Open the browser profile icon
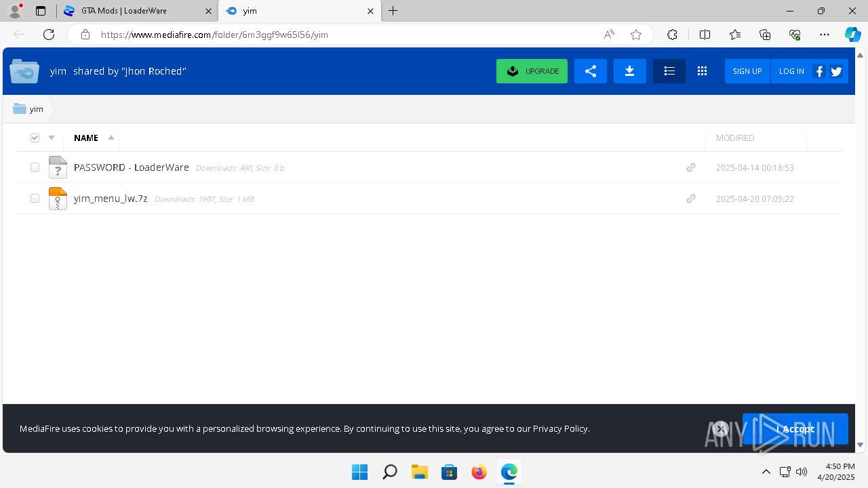 (x=15, y=10)
